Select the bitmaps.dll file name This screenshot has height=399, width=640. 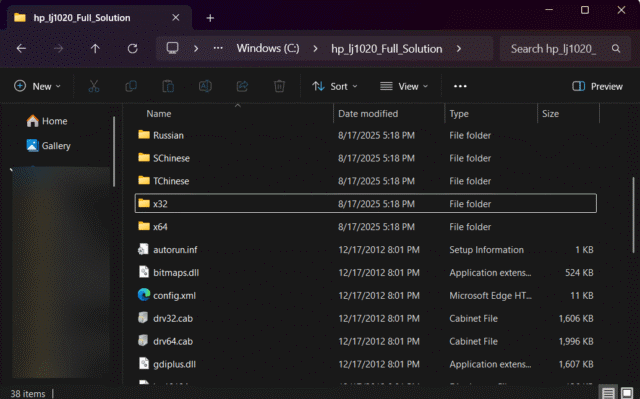coord(176,272)
